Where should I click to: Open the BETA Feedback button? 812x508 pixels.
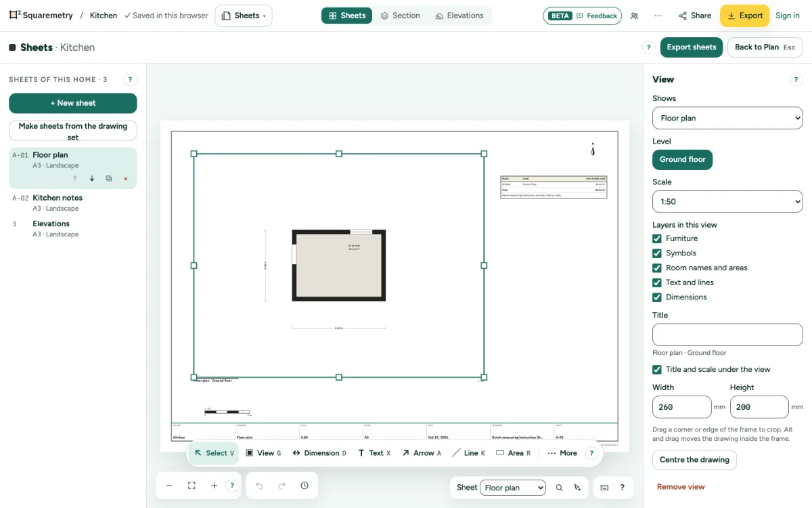click(x=582, y=16)
